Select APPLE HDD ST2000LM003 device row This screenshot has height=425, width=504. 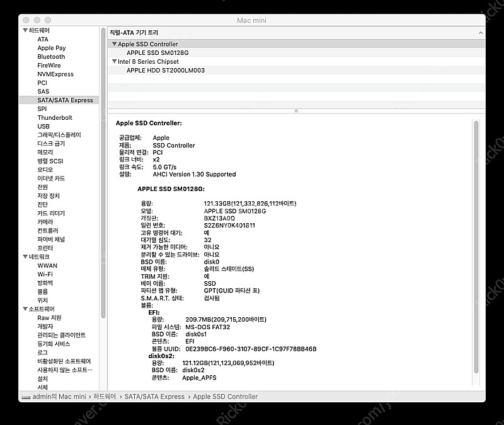point(296,70)
